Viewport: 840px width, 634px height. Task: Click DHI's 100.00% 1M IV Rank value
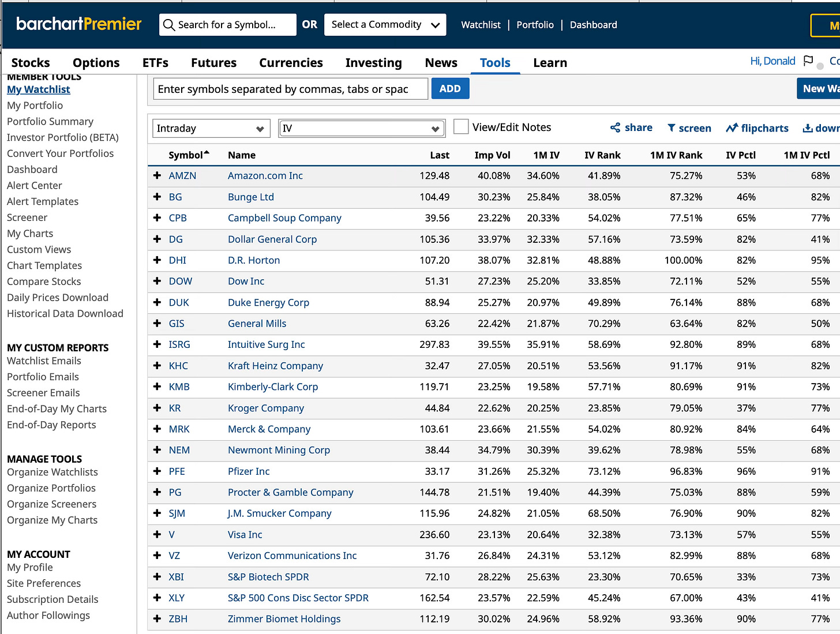tap(683, 260)
